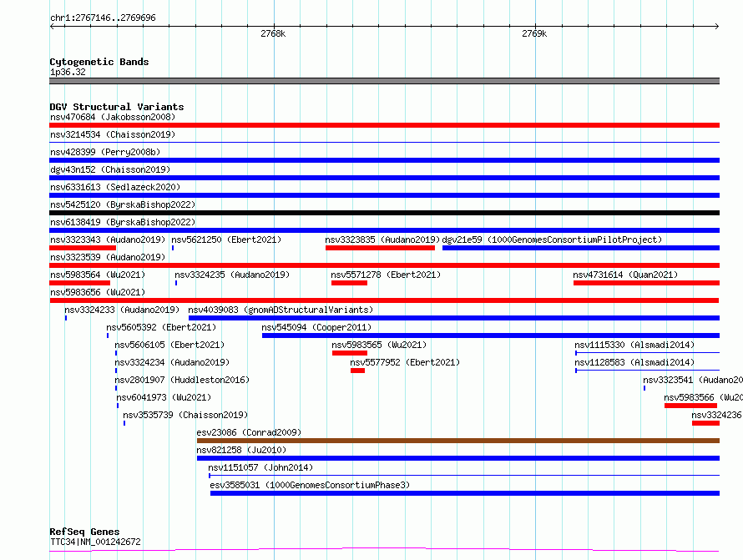Open nsv5571278 (Ebert2021) label

point(386,275)
